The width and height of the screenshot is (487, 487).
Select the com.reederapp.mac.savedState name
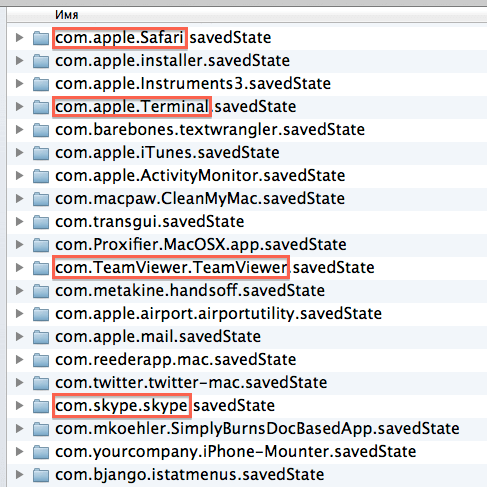[x=176, y=360]
